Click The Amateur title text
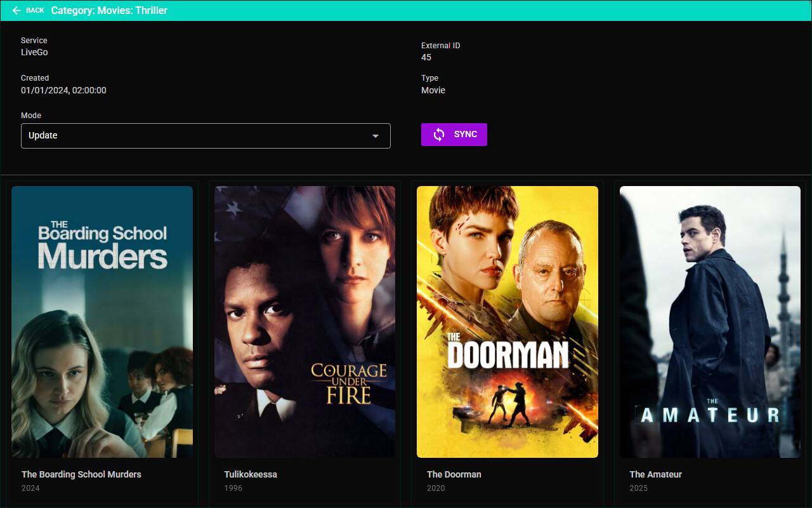 [655, 474]
